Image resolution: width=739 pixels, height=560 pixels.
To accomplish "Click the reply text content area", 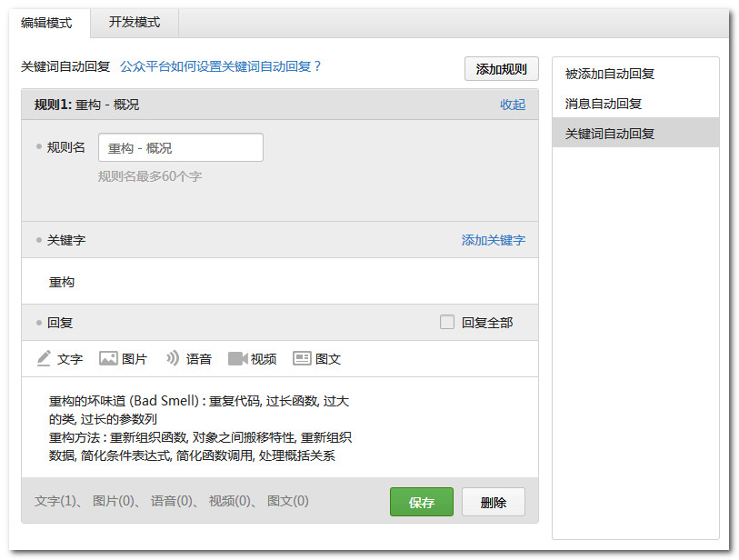I will [280, 427].
